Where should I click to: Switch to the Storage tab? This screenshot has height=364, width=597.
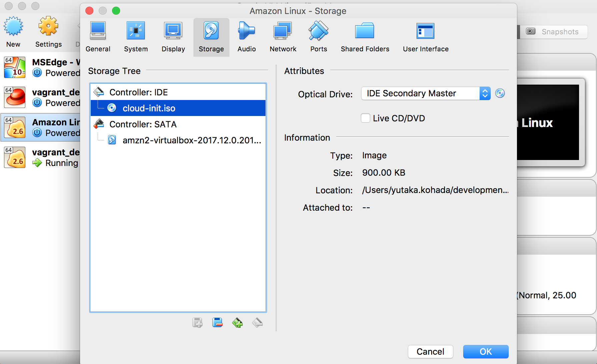pos(211,37)
